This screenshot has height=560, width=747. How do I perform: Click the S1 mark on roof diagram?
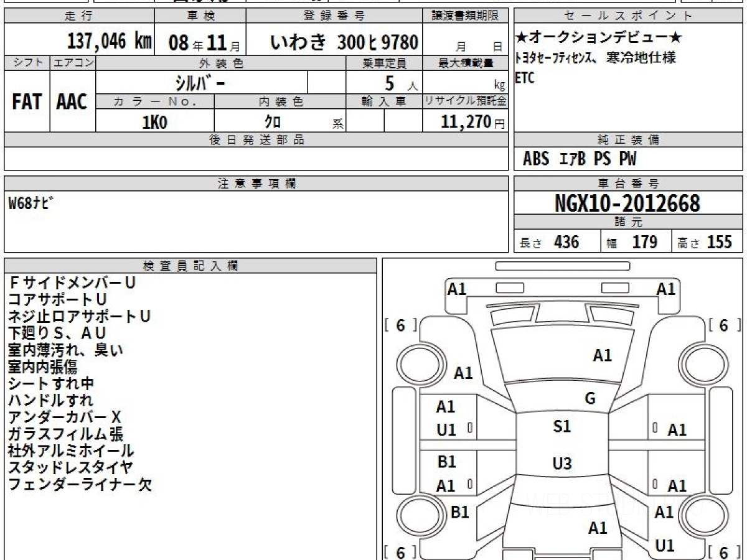tap(562, 426)
